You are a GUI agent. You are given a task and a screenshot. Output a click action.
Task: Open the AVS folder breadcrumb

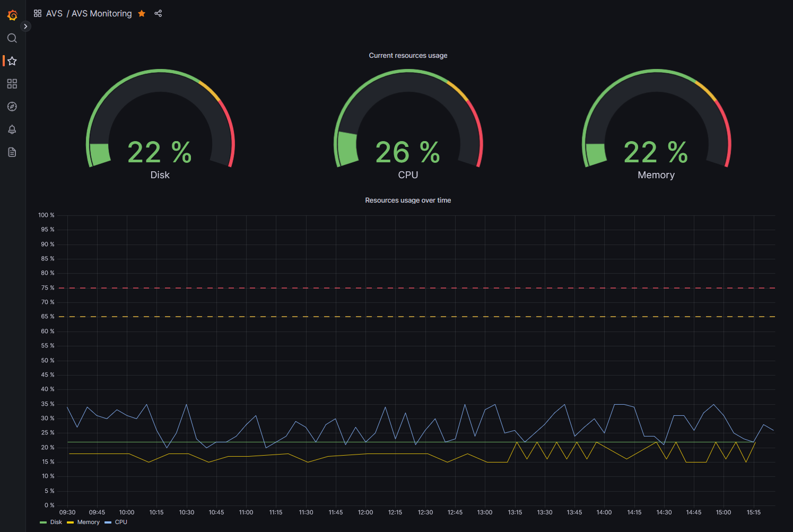(x=54, y=13)
